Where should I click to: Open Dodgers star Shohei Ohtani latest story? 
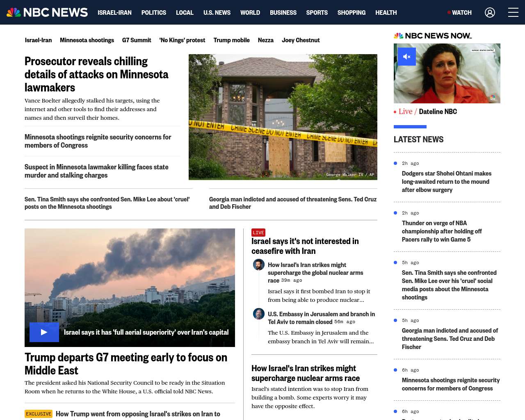(447, 182)
